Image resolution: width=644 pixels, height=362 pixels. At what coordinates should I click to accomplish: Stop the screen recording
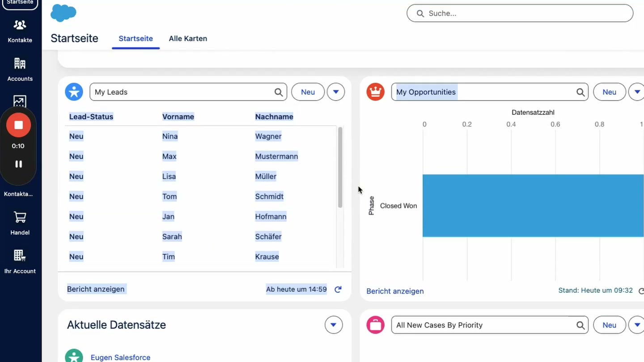click(18, 125)
